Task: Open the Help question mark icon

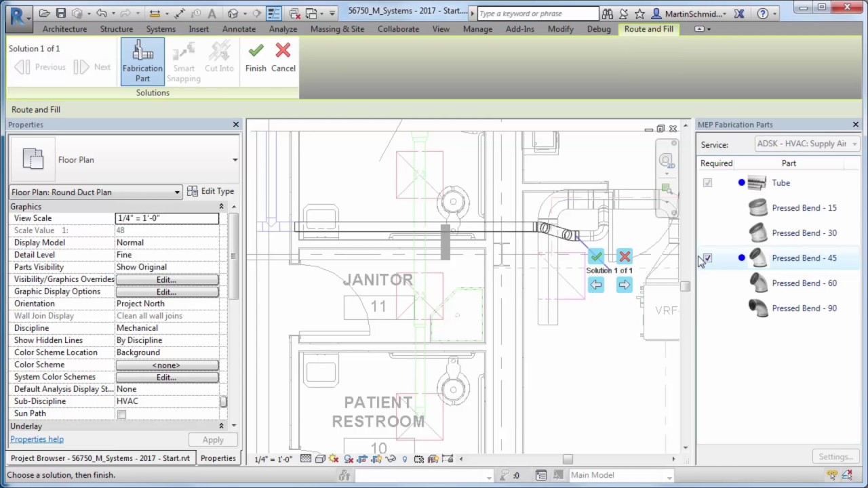Action: click(x=763, y=14)
